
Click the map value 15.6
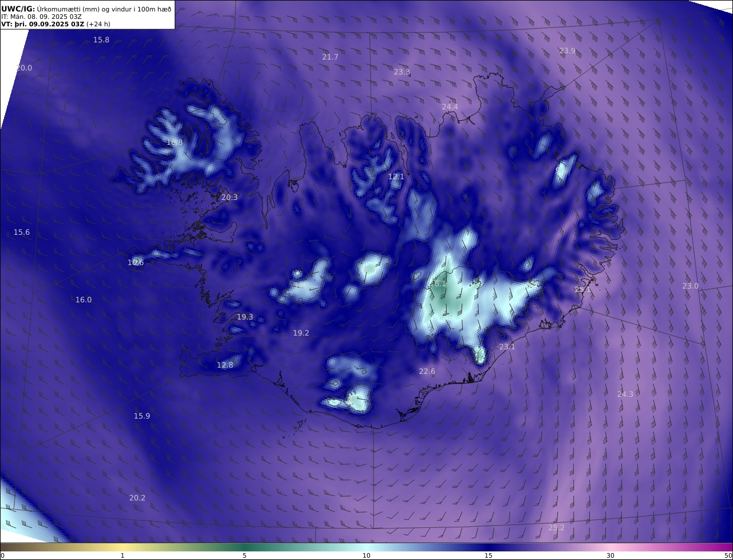pyautogui.click(x=22, y=232)
